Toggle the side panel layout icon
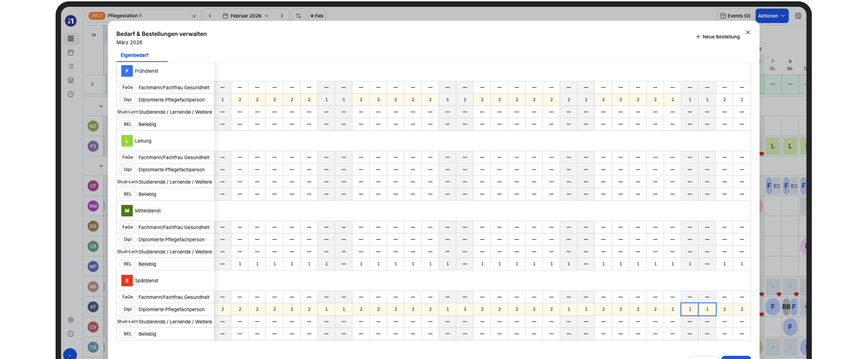This screenshot has width=868, height=359. pyautogui.click(x=798, y=16)
